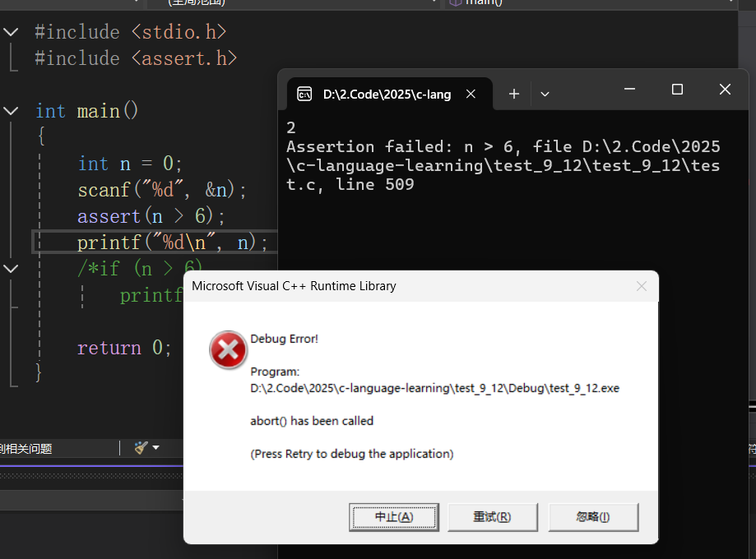Click the 重试(R) retry button
This screenshot has height=559, width=756.
tap(492, 517)
